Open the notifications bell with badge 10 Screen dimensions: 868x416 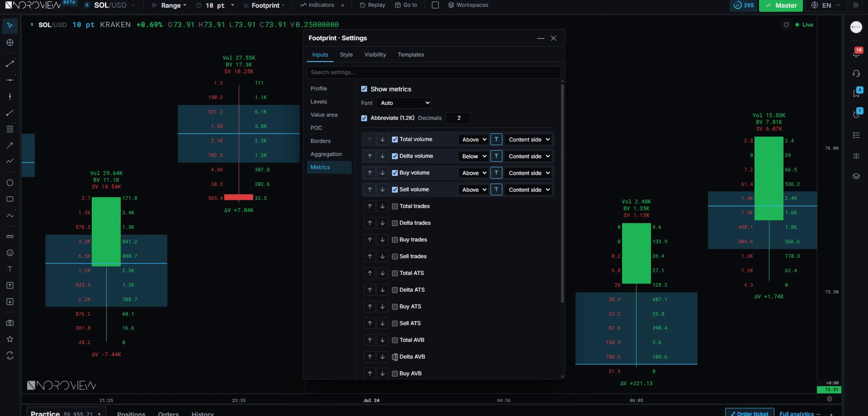pyautogui.click(x=856, y=52)
